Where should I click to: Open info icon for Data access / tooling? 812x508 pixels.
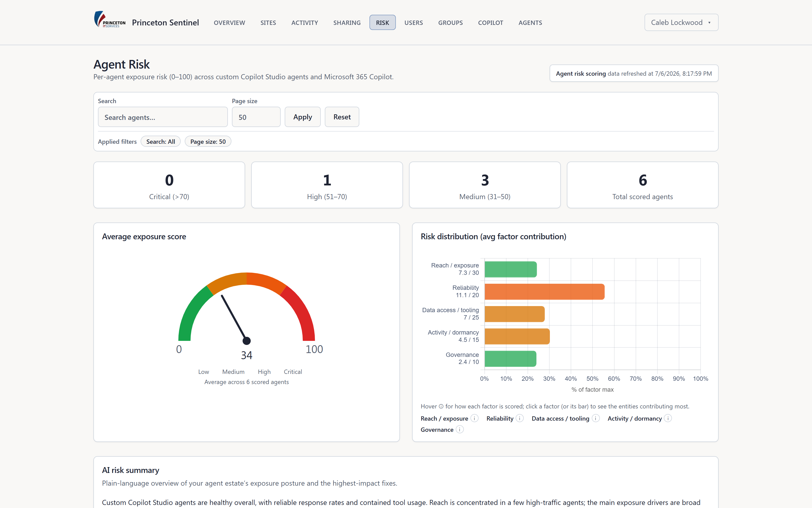[596, 418]
